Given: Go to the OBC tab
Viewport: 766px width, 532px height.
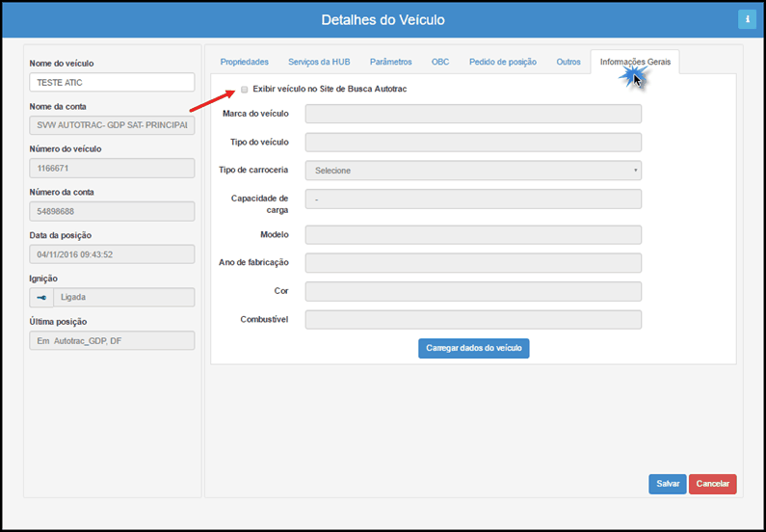Looking at the screenshot, I should [x=440, y=62].
